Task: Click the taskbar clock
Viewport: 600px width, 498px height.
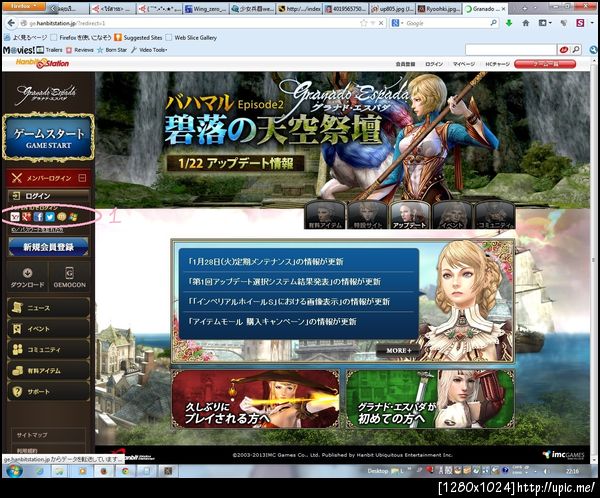Action: coord(572,471)
